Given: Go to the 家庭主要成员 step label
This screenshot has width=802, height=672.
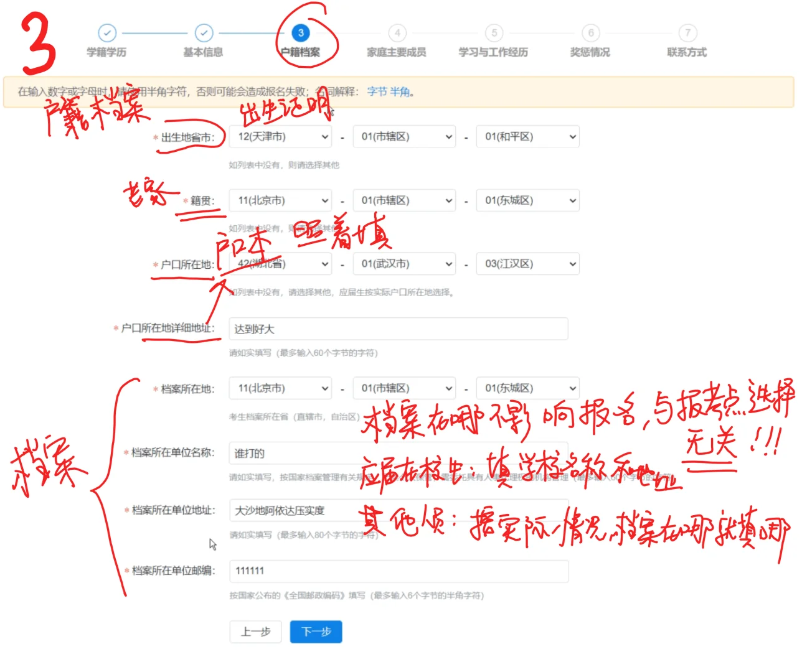Looking at the screenshot, I should pos(397,52).
